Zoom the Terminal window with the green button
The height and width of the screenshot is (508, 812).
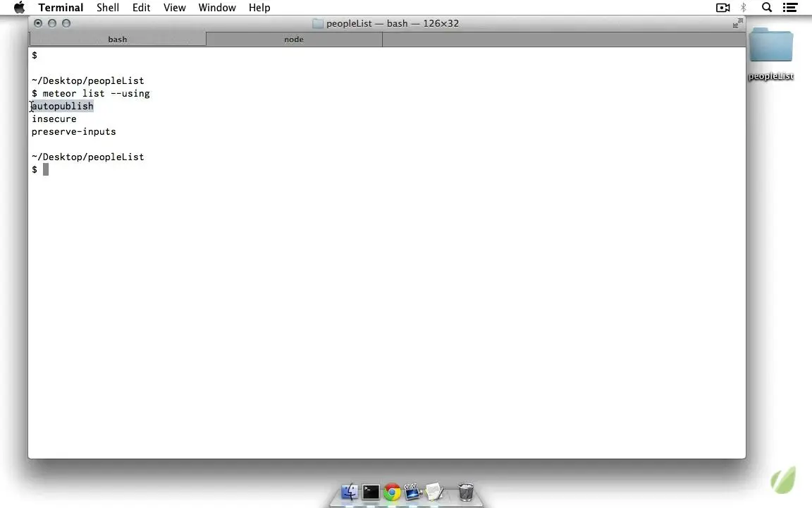tap(66, 23)
